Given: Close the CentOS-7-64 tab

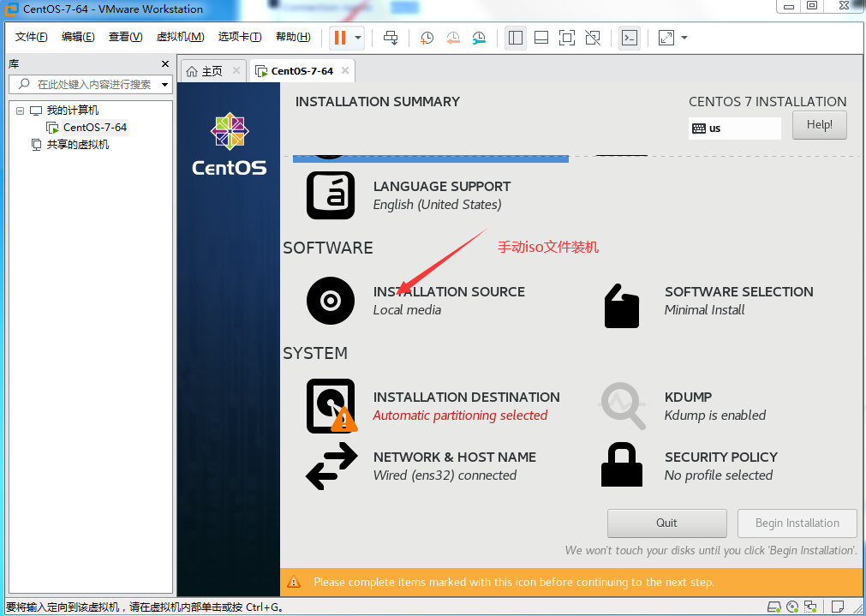Looking at the screenshot, I should (345, 70).
